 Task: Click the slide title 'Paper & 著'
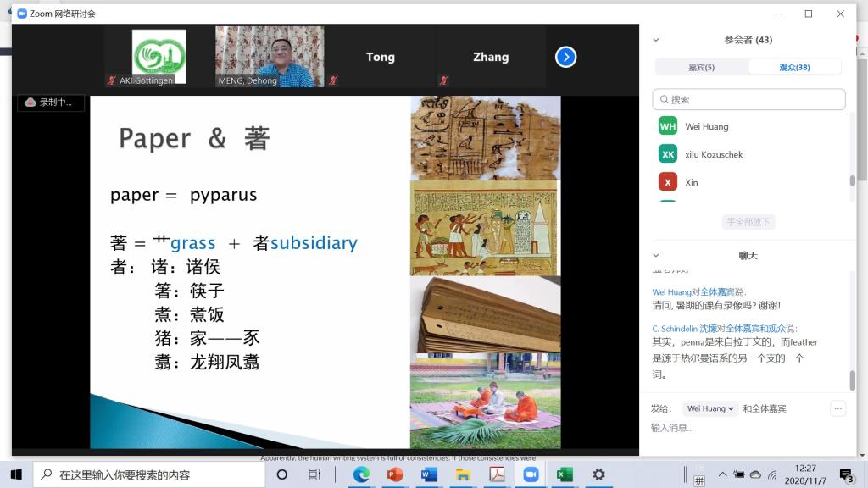[194, 138]
